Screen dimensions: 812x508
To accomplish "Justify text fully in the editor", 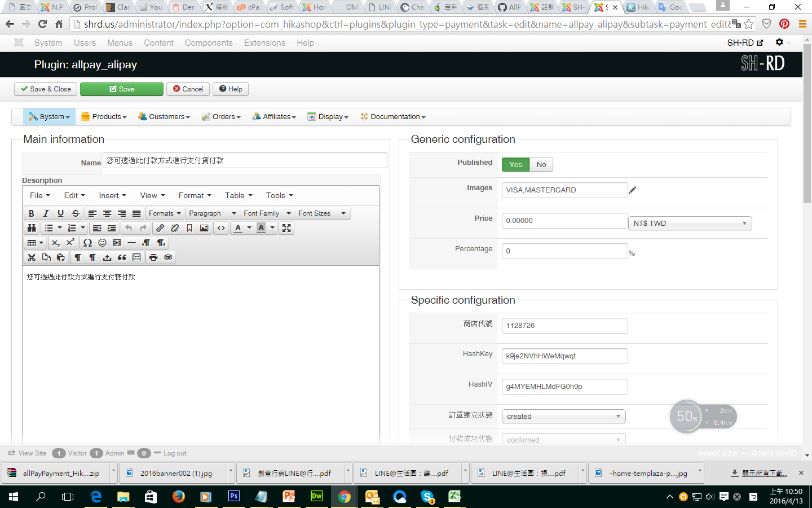I will [x=136, y=213].
